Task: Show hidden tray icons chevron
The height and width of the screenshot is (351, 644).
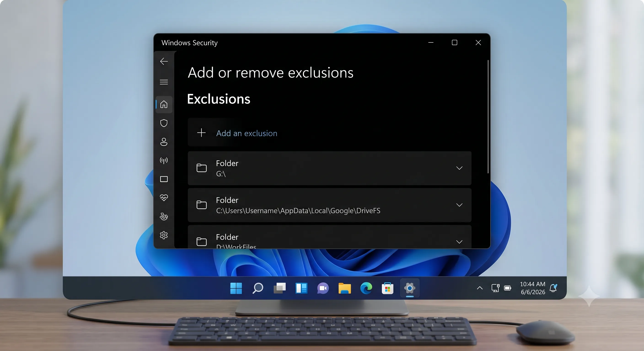Action: pyautogui.click(x=480, y=288)
